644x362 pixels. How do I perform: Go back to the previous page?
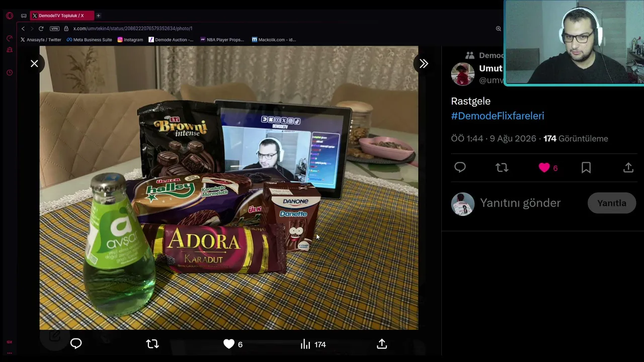click(x=23, y=29)
